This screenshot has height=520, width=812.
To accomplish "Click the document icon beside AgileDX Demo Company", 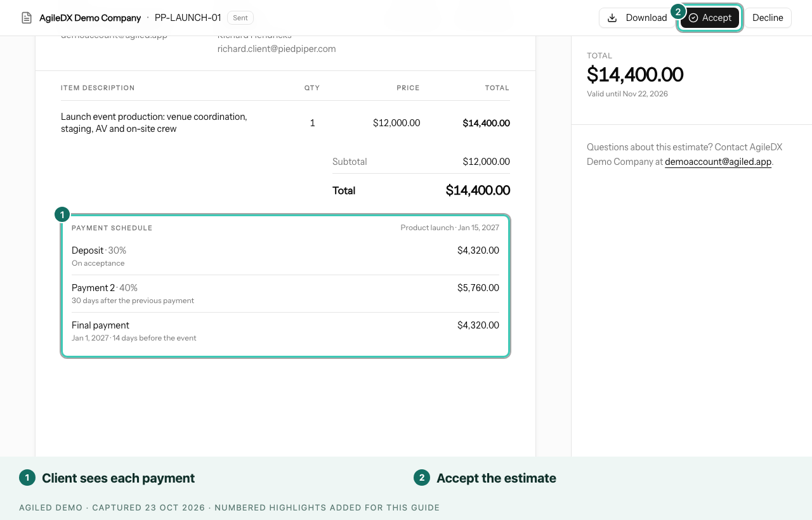I will (27, 18).
